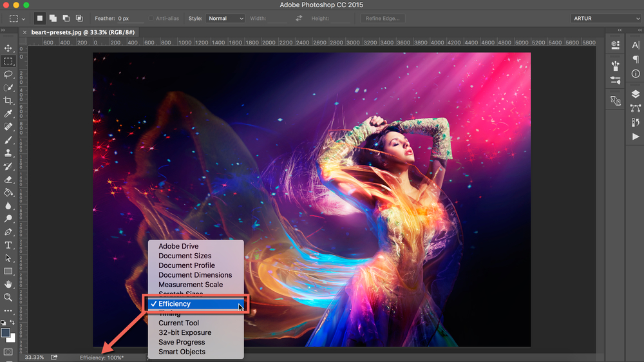Screen dimensions: 644x362
Task: Toggle the Anti-alias checkbox
Action: (152, 19)
